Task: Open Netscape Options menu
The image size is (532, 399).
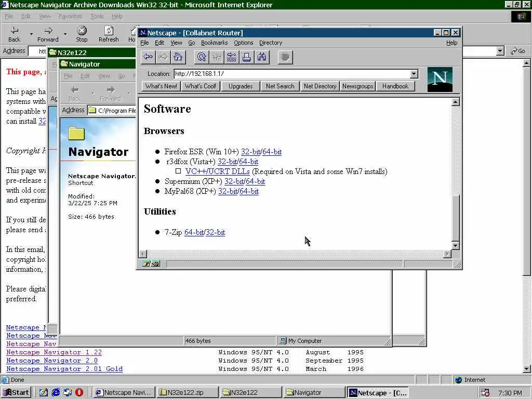Action: 243,43
